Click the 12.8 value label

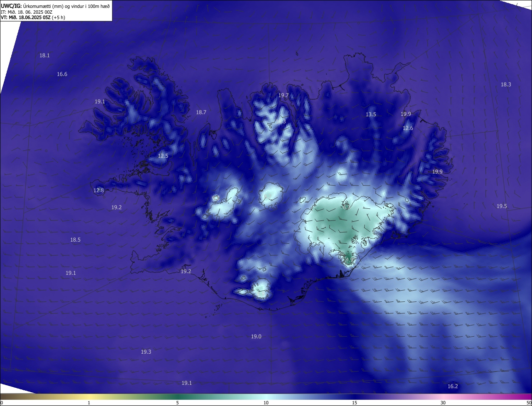click(x=99, y=190)
